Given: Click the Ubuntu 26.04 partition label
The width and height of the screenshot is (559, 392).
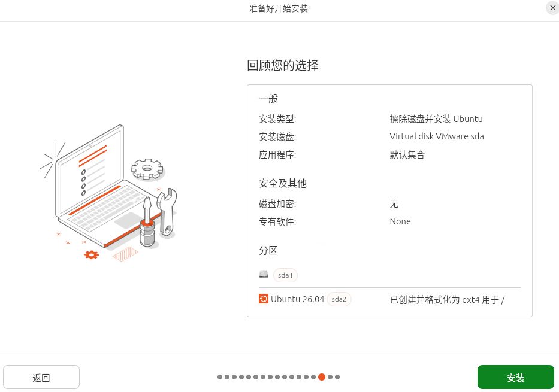Looking at the screenshot, I should (297, 299).
